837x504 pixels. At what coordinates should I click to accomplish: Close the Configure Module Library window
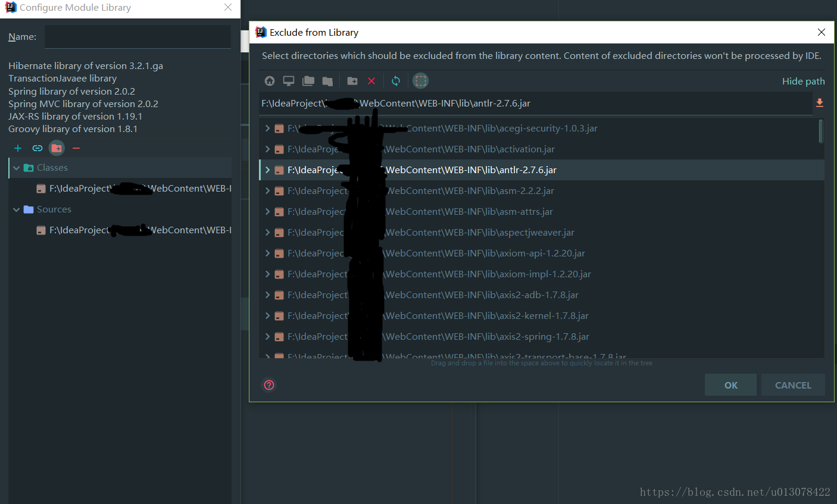pos(228,7)
